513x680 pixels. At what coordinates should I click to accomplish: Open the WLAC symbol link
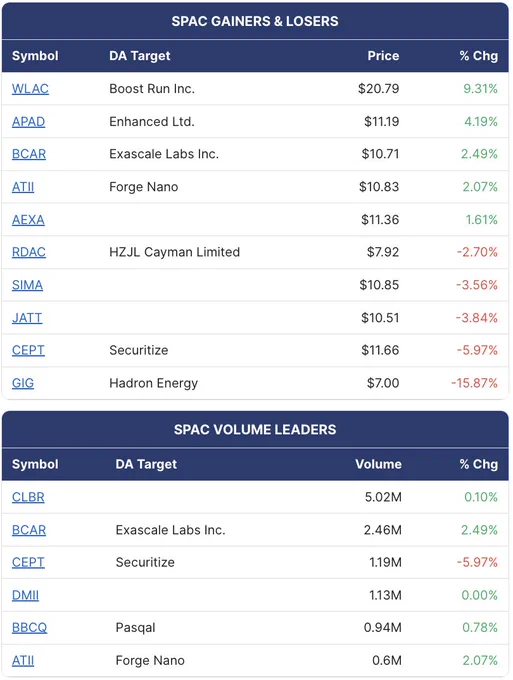30,88
